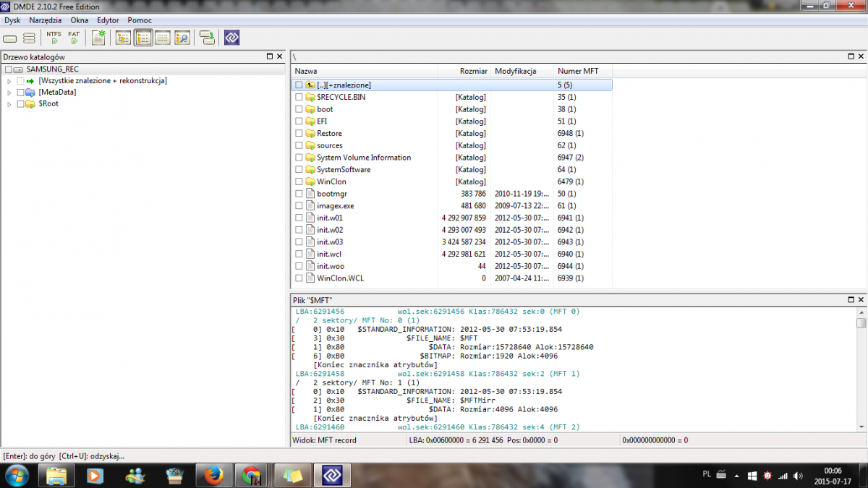Viewport: 868px width, 488px height.
Task: Mark the Restore folder checkbox
Action: click(x=299, y=134)
